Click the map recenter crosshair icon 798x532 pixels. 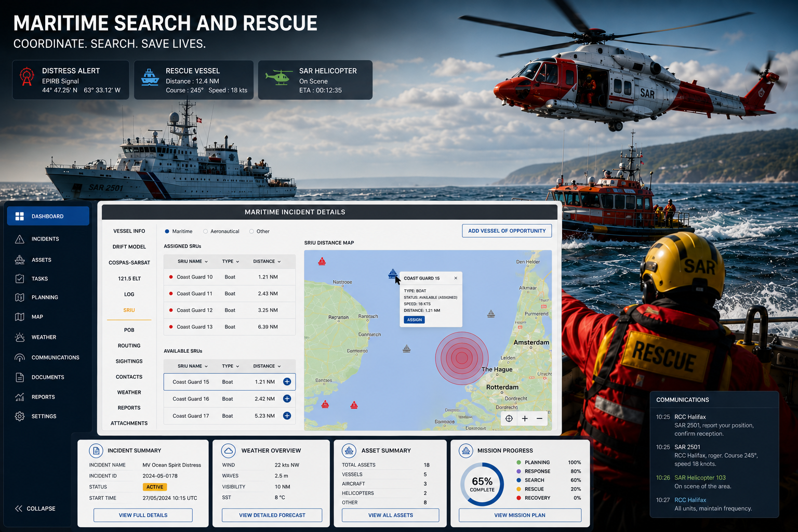point(509,419)
